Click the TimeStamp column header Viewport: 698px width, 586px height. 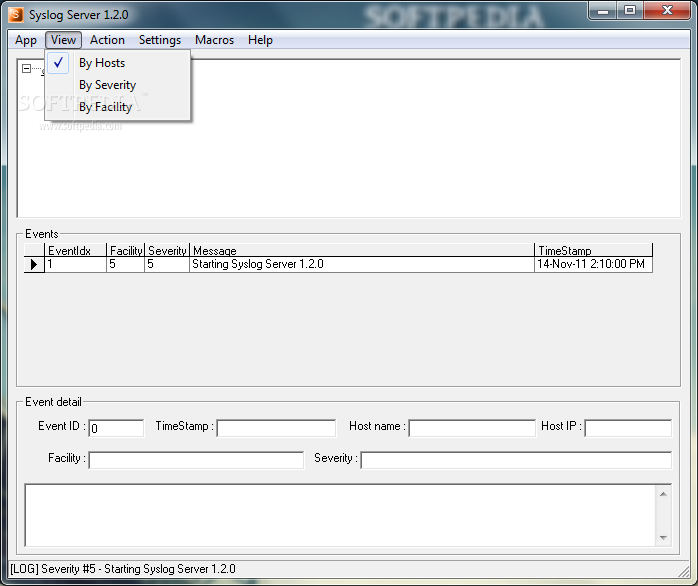[x=593, y=250]
